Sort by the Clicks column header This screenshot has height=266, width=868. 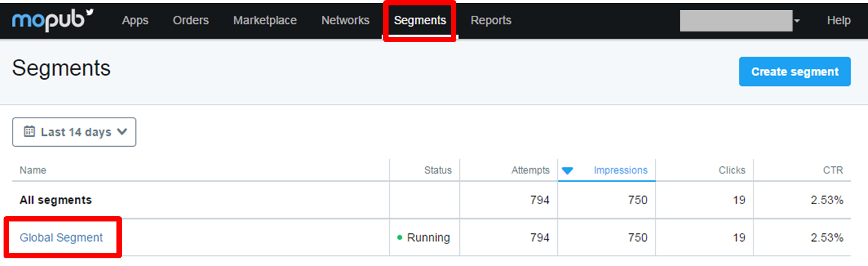tap(731, 170)
